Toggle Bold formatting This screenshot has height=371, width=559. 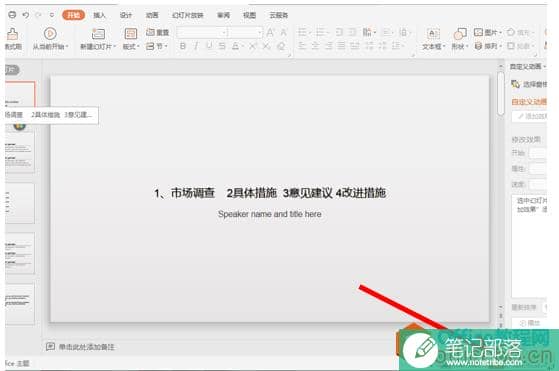pyautogui.click(x=183, y=46)
